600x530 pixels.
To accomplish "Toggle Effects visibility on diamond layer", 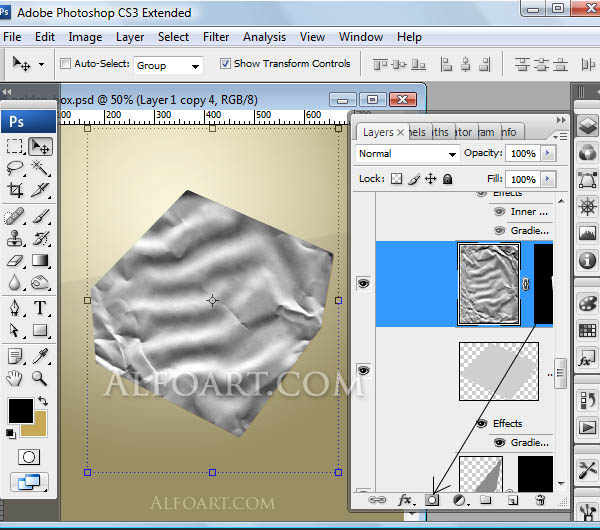I will [481, 423].
